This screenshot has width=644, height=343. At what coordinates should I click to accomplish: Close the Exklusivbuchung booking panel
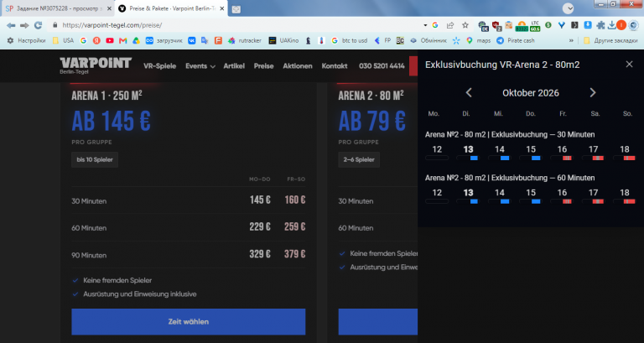click(x=629, y=64)
